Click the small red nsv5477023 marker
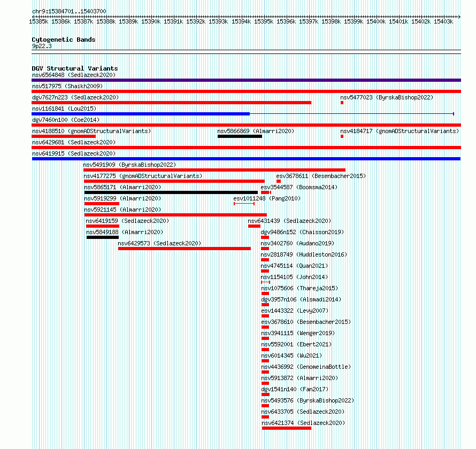 (342, 103)
